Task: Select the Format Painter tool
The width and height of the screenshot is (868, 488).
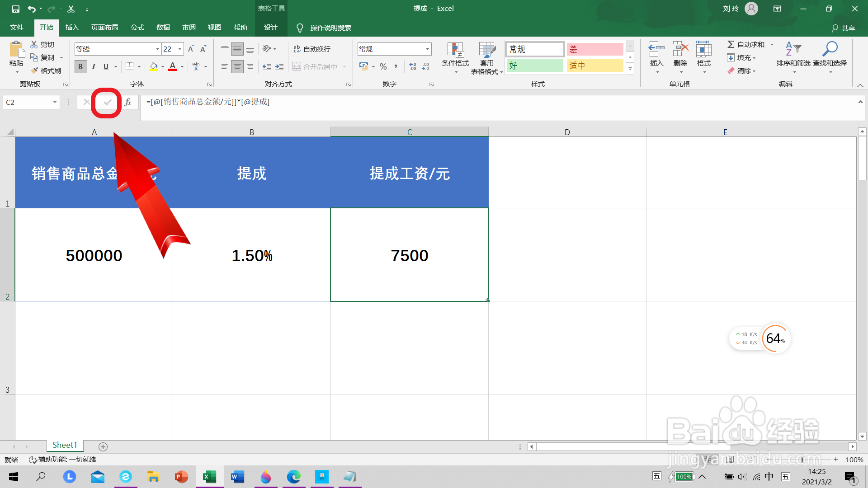Action: click(x=47, y=70)
